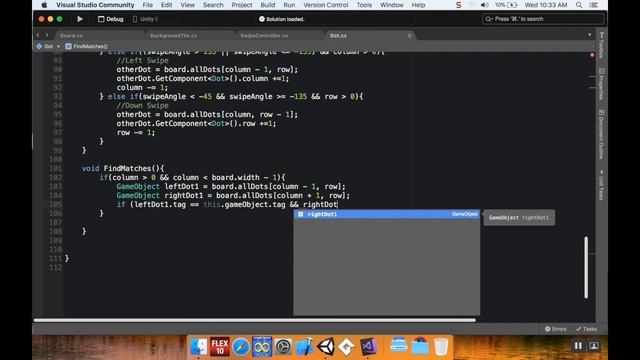Open the Downloads folder in Dock
Viewport: 640px width, 360px height.
pos(420,347)
